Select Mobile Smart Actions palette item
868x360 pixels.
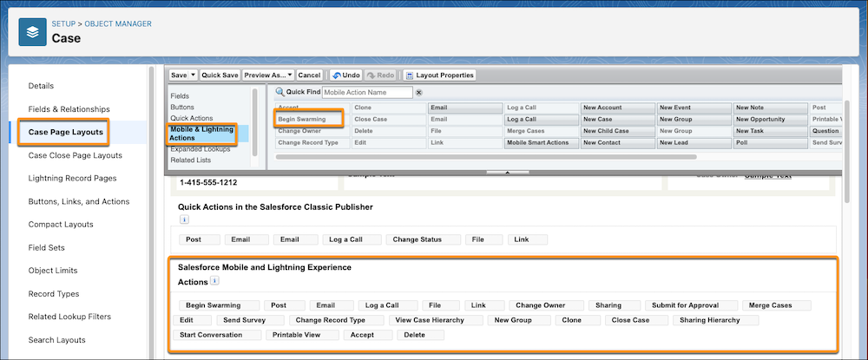542,142
